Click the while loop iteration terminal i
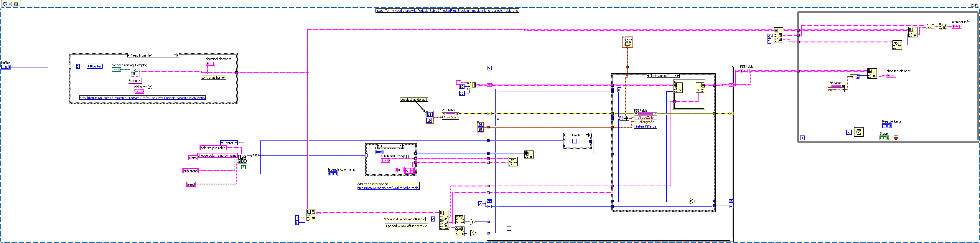The width and height of the screenshot is (980, 243). coord(802,138)
